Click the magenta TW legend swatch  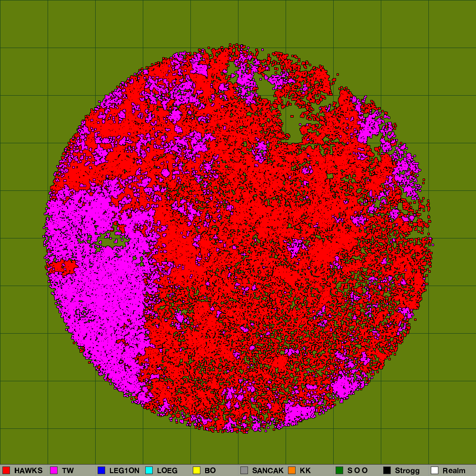click(54, 470)
